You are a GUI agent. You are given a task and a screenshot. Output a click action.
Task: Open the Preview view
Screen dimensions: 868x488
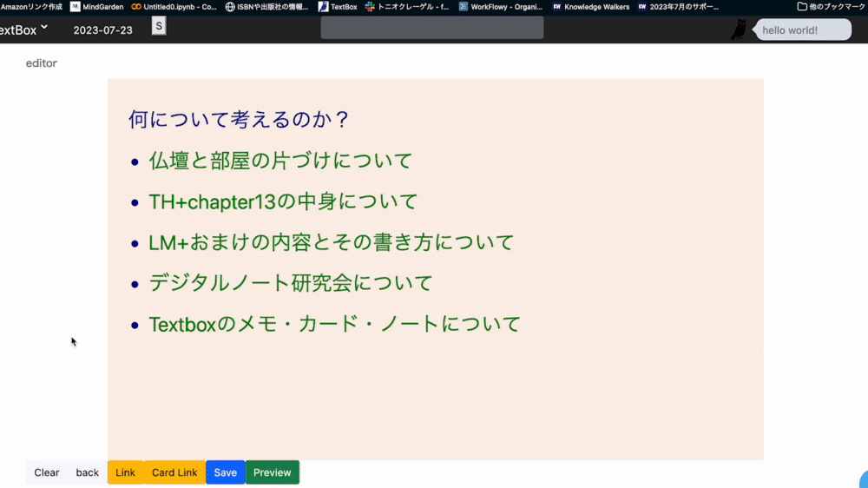273,472
